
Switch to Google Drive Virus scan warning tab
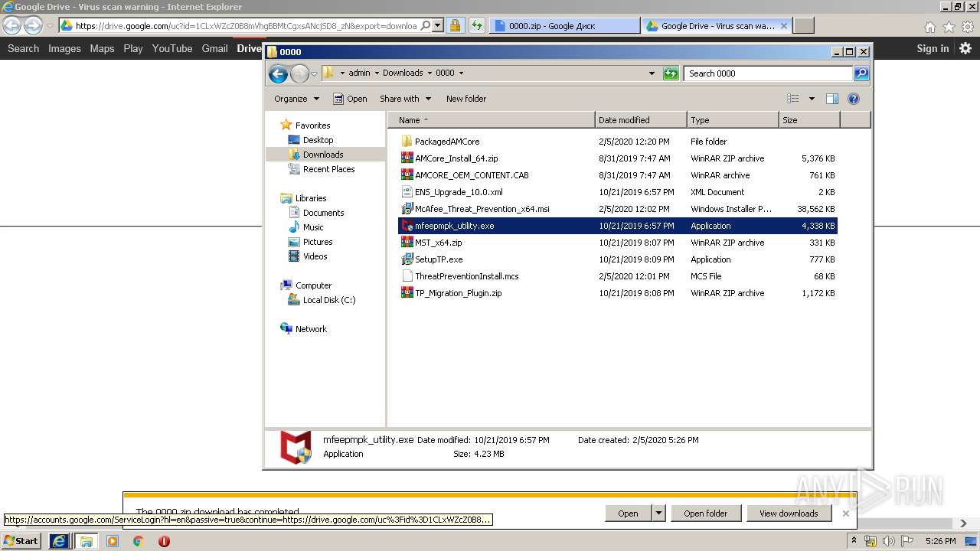[717, 26]
